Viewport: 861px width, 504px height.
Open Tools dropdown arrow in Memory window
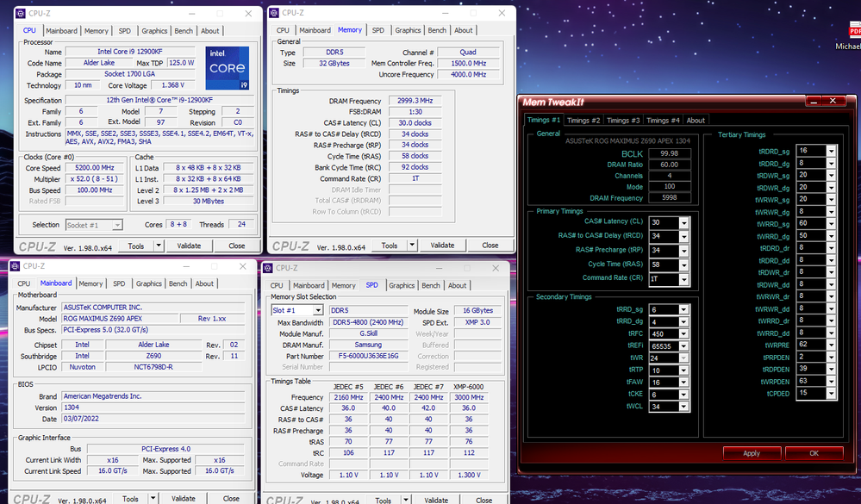[x=412, y=245]
